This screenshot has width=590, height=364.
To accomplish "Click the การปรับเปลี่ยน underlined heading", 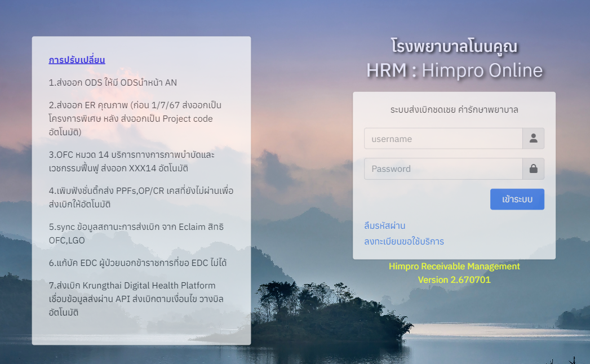I will (x=82, y=60).
